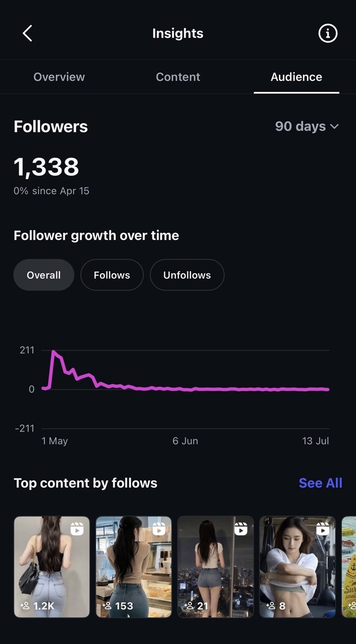Open the partially visible fifth thumbnail
Viewport: 356px width, 644px height.
coord(348,567)
